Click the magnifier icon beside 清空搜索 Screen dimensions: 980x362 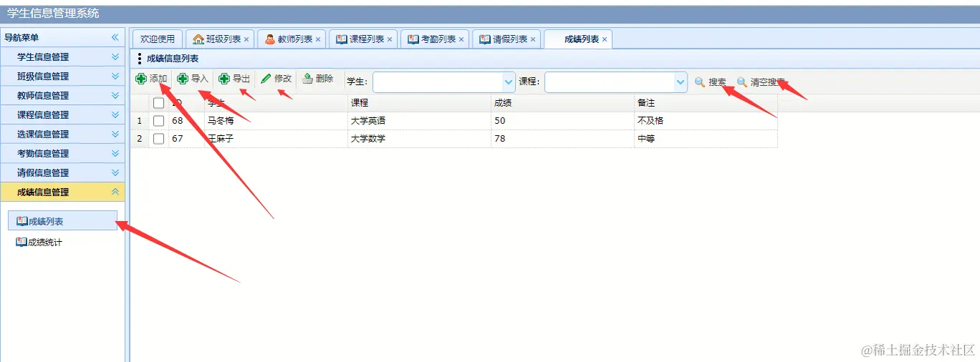pyautogui.click(x=742, y=82)
